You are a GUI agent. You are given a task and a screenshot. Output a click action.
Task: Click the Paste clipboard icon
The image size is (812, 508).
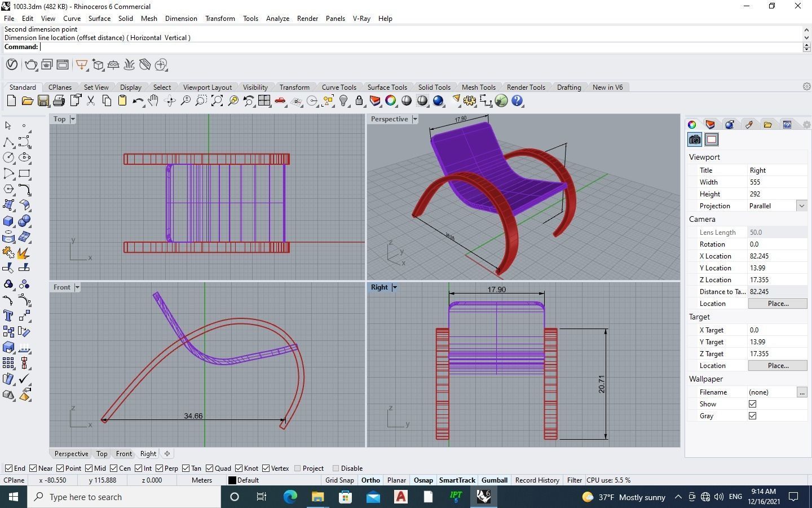122,101
